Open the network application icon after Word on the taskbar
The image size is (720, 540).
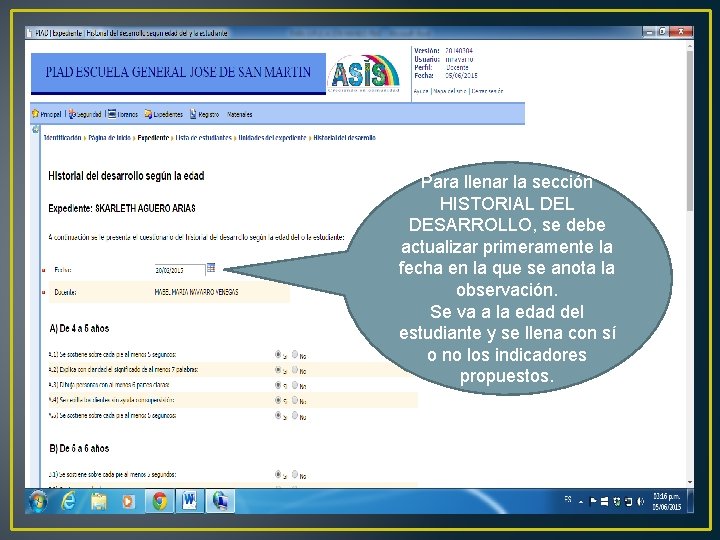[x=220, y=501]
